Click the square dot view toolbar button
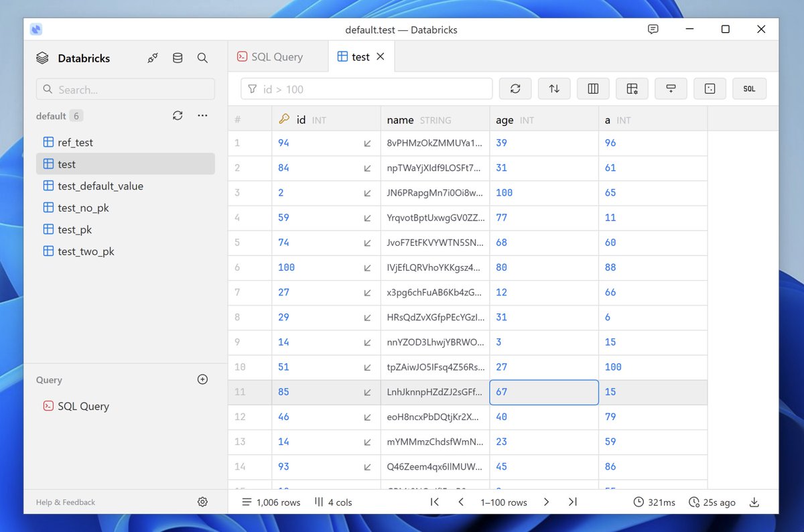804x532 pixels. point(710,88)
